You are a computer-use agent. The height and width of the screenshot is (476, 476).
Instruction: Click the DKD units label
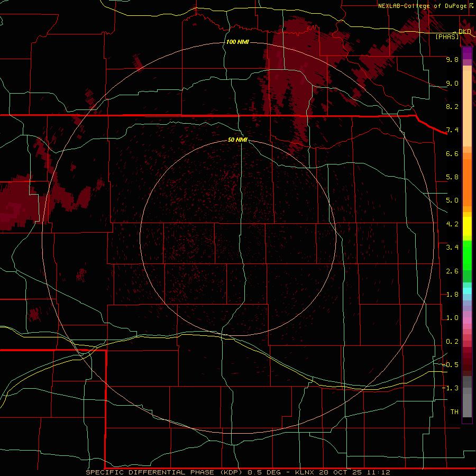[465, 31]
